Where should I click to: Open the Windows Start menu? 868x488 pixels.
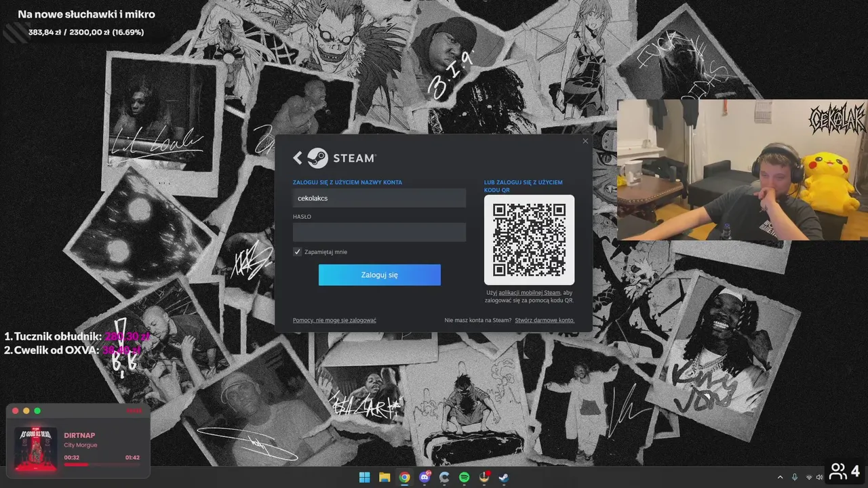coord(364,477)
